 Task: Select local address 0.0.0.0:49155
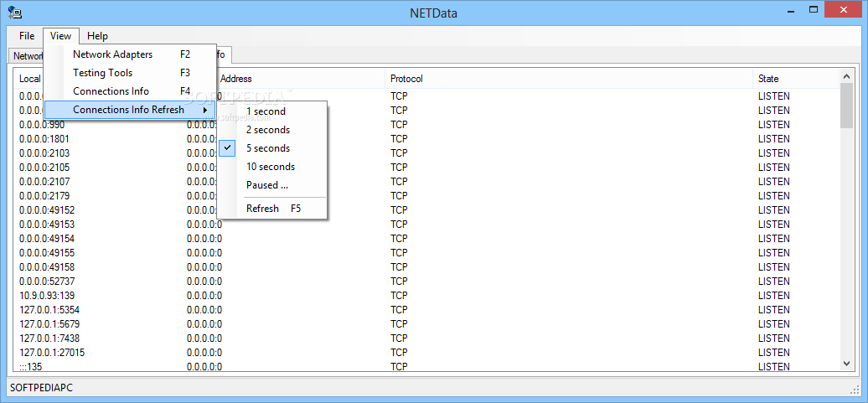tap(47, 252)
